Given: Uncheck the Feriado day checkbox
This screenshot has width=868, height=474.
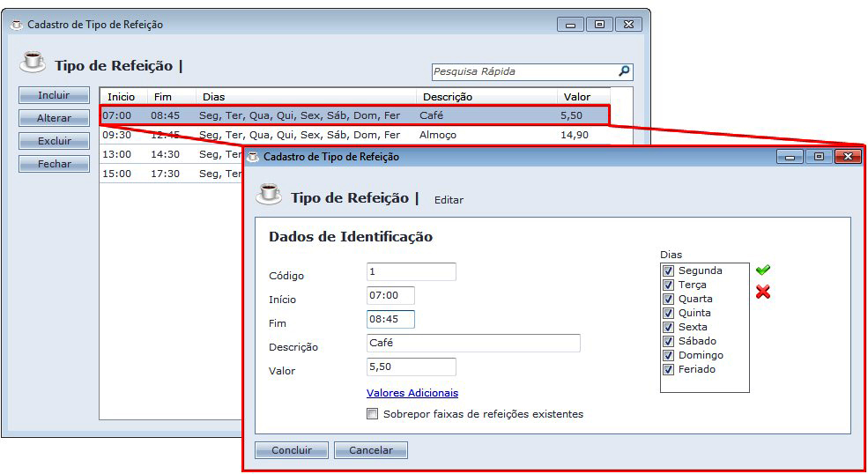Looking at the screenshot, I should point(668,369).
